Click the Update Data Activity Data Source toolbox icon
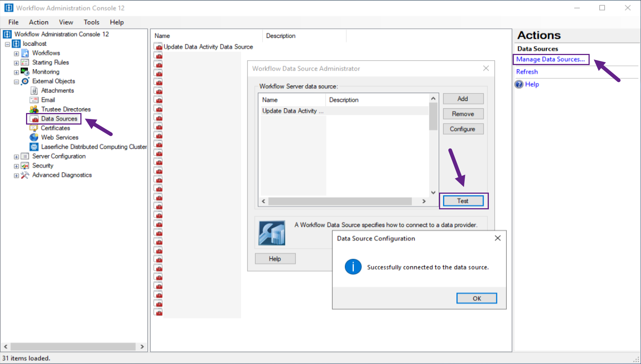Image resolution: width=641 pixels, height=364 pixels. (x=159, y=47)
